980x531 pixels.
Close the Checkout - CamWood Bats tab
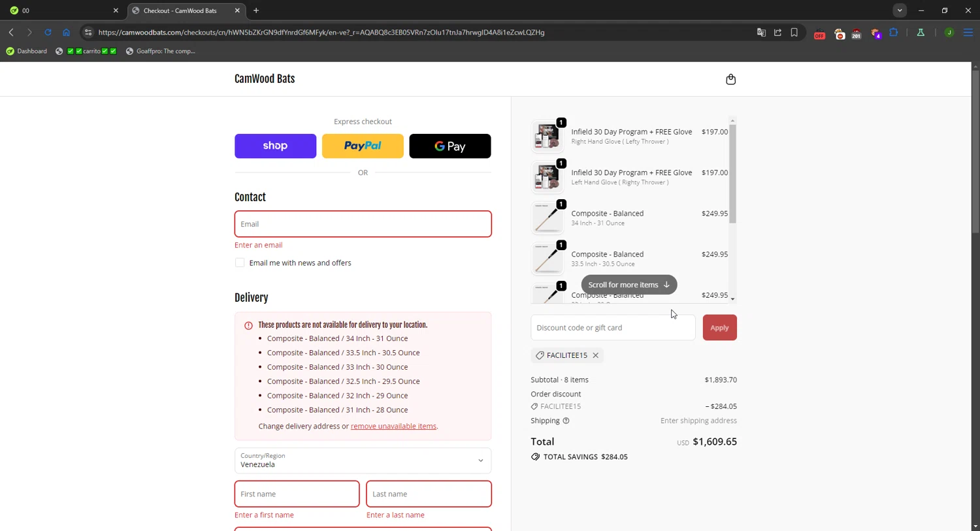click(237, 10)
